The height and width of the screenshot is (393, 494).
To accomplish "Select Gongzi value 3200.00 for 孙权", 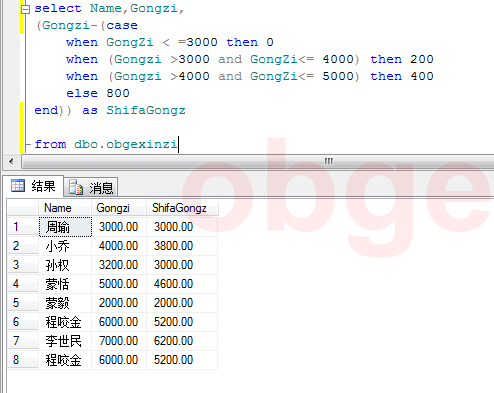I will coord(119,265).
